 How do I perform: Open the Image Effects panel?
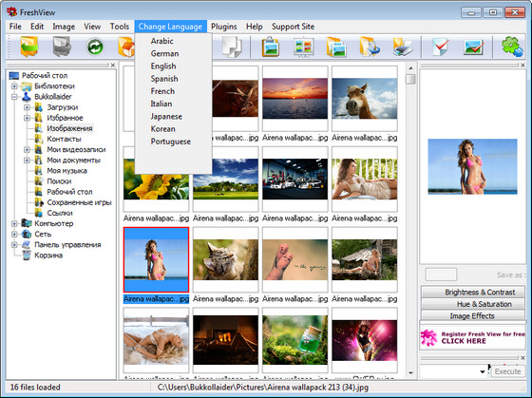coord(473,315)
